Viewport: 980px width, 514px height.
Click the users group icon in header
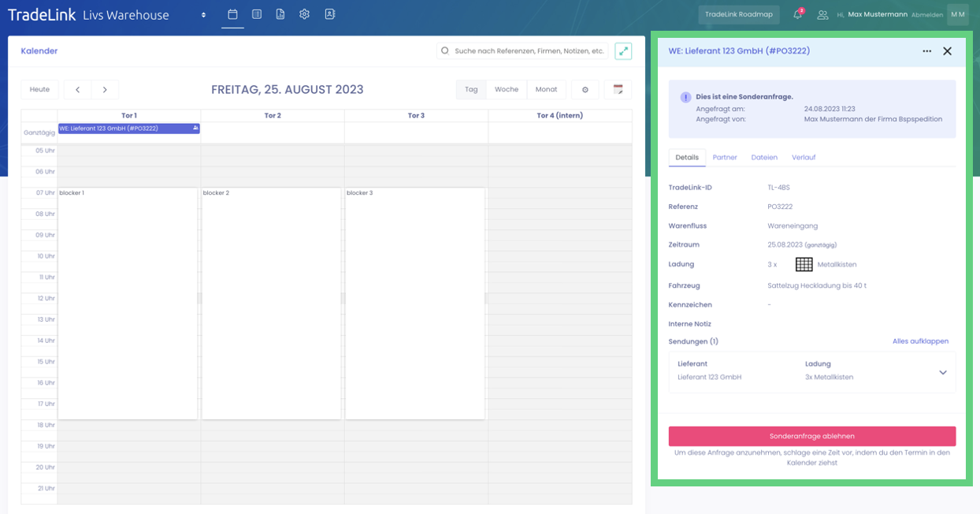coord(822,14)
